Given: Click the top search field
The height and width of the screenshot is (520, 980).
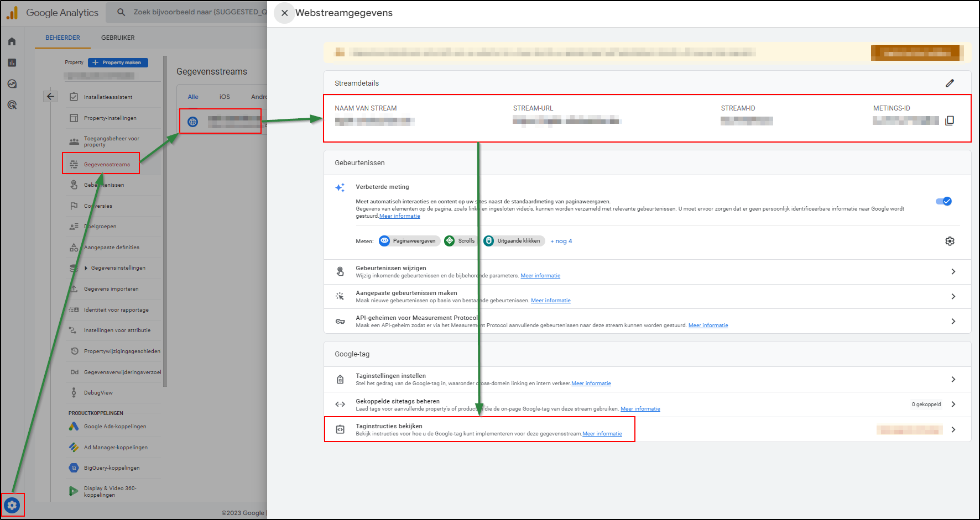Looking at the screenshot, I should [x=194, y=12].
